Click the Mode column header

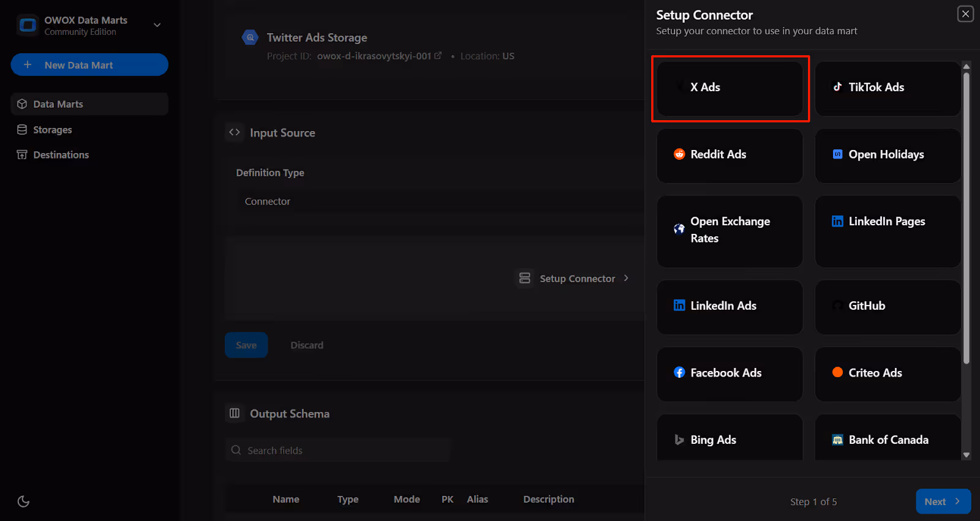click(x=407, y=500)
